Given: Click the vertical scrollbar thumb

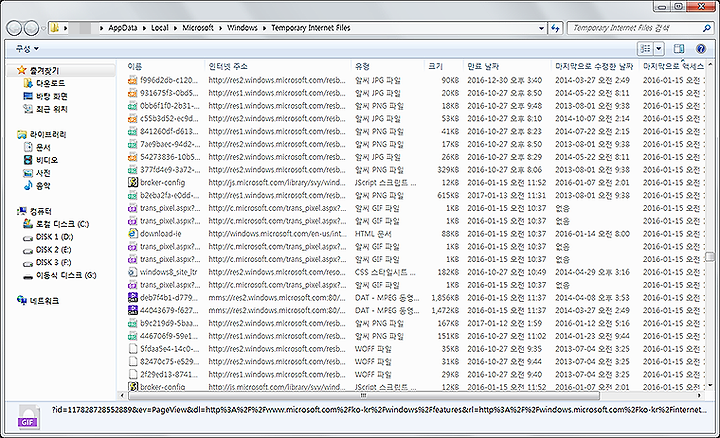Looking at the screenshot, I should click(x=710, y=256).
